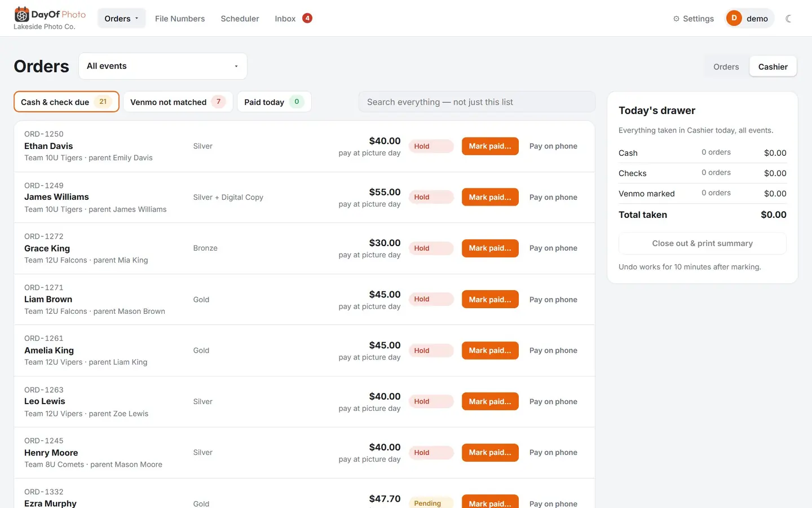This screenshot has height=508, width=812.
Task: Click the Settings gear icon
Action: pyautogui.click(x=676, y=19)
